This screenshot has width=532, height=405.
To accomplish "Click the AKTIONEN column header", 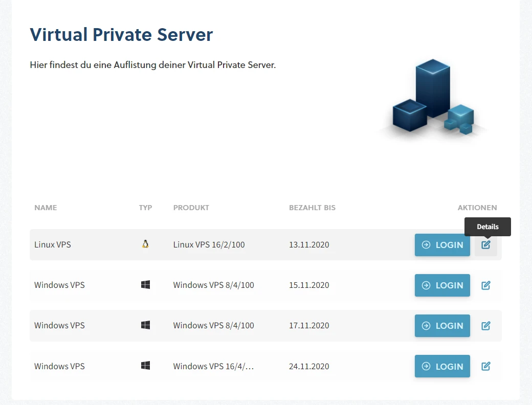I will [x=477, y=208].
